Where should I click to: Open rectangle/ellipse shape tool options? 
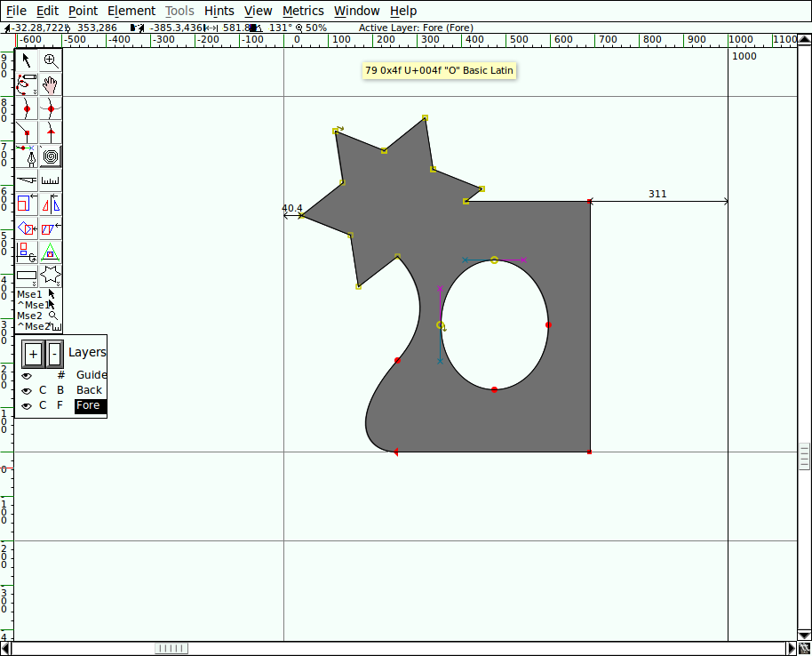[x=27, y=276]
